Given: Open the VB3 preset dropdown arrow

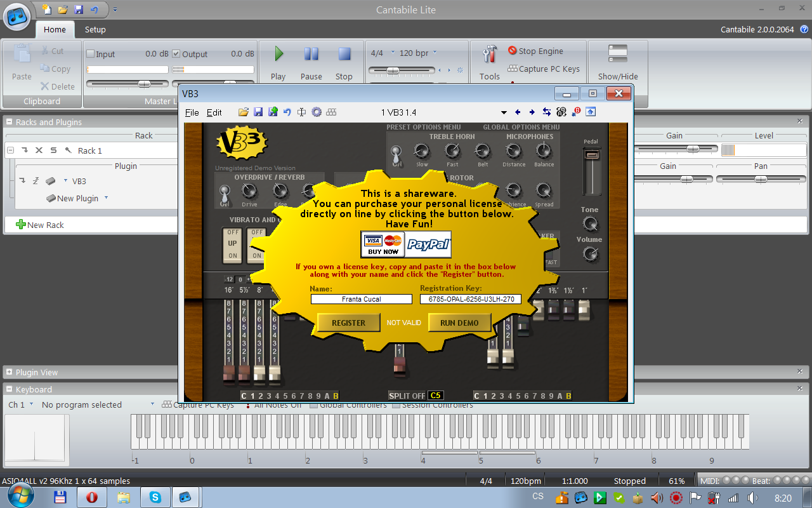Looking at the screenshot, I should (x=504, y=112).
